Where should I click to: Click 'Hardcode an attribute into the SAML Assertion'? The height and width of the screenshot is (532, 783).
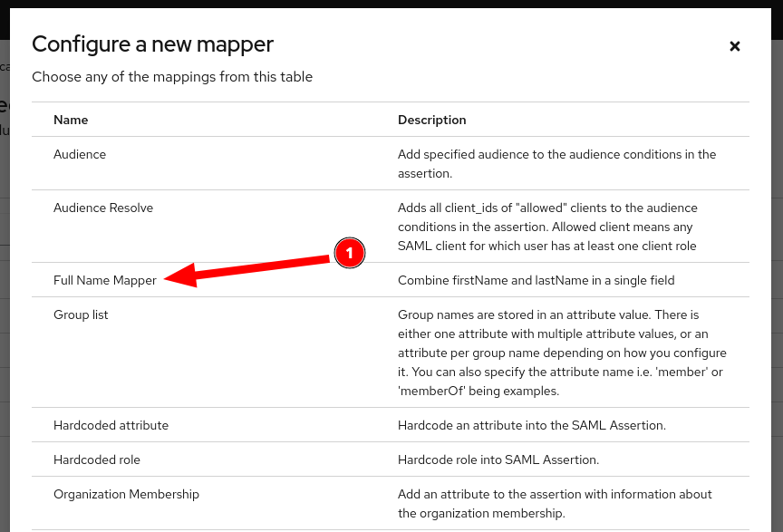pos(531,425)
